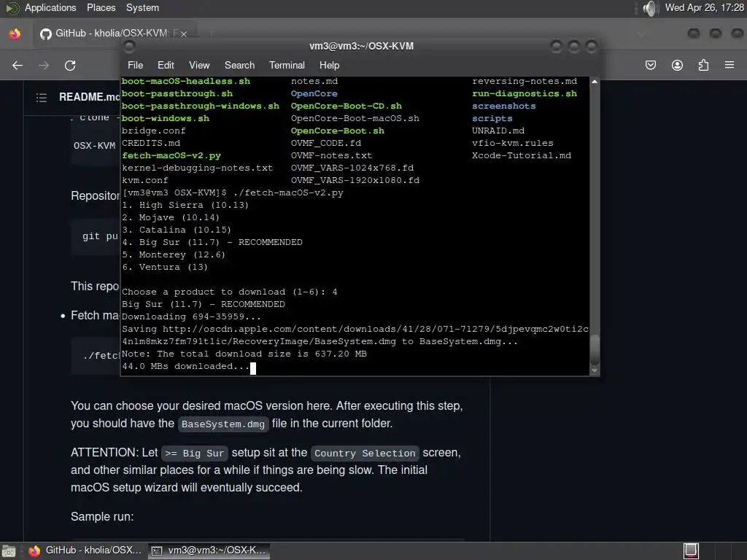Image resolution: width=747 pixels, height=560 pixels.
Task: Click the workspace switcher icon in bottom panel
Action: tap(691, 551)
